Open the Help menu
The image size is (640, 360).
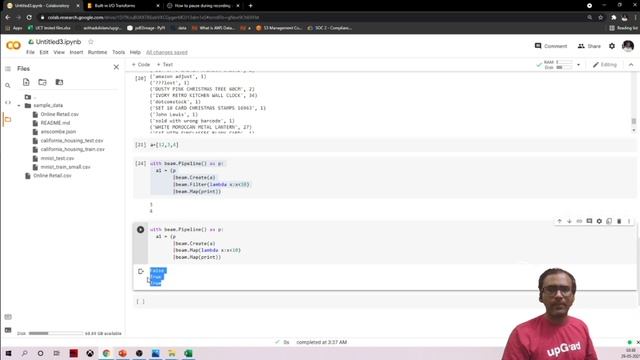(x=135, y=52)
